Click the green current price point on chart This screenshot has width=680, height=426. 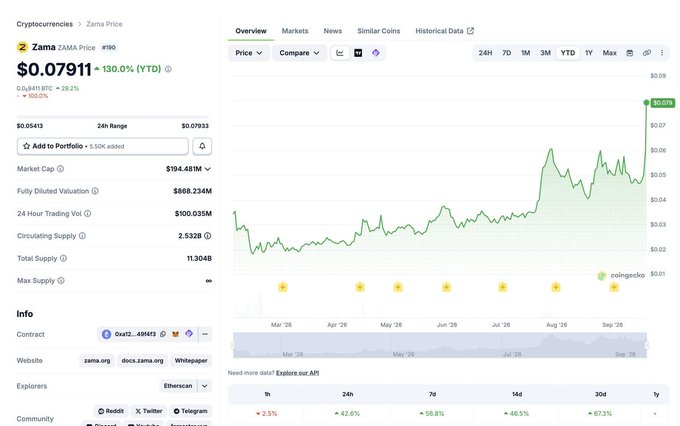coord(646,102)
